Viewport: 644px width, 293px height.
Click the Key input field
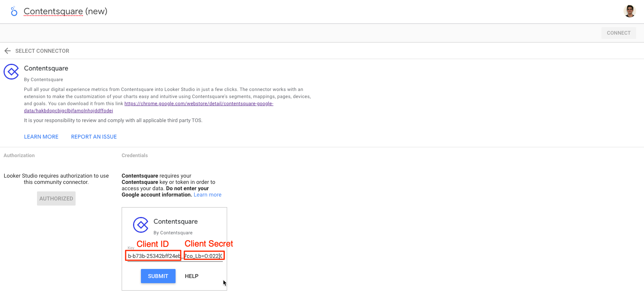tap(175, 256)
